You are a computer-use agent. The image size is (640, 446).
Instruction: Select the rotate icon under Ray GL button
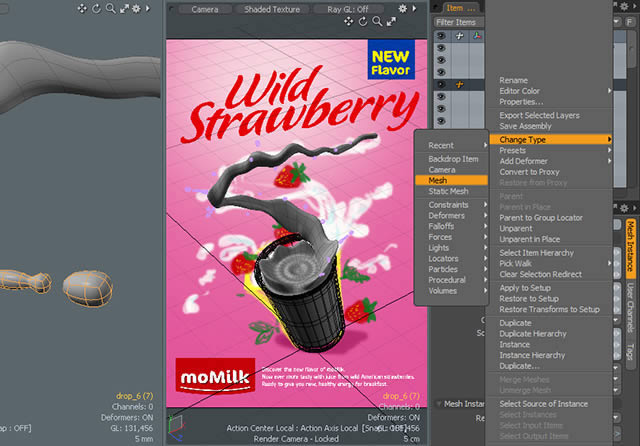point(363,22)
